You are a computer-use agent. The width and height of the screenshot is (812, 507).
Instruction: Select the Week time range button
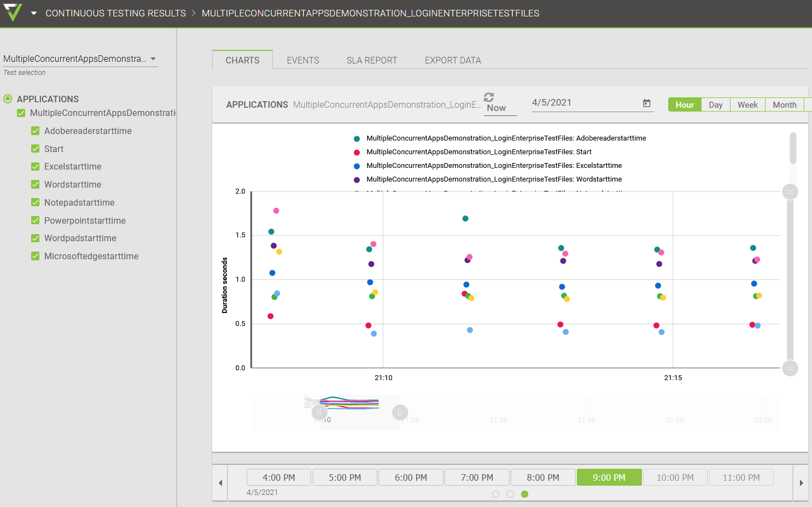tap(747, 105)
